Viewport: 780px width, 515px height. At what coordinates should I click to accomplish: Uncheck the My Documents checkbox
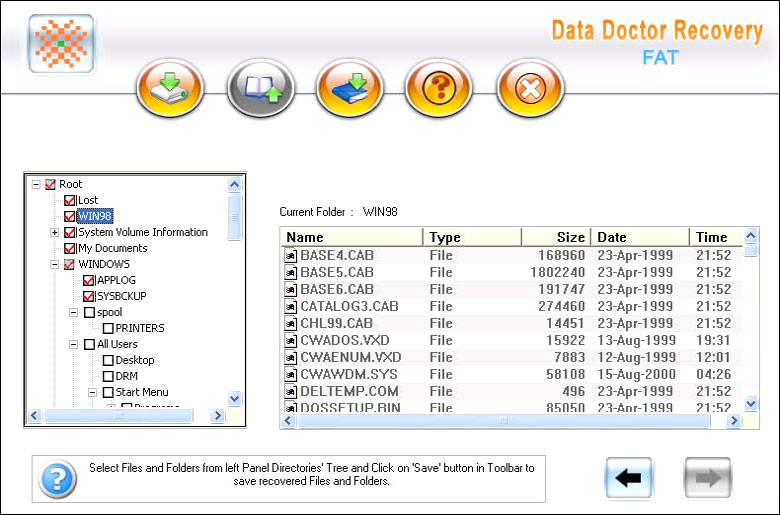[70, 248]
